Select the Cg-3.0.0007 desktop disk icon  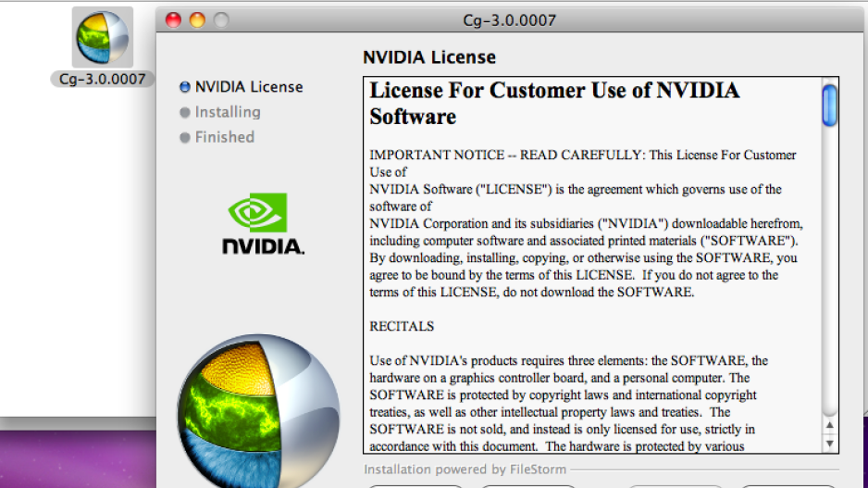(103, 37)
